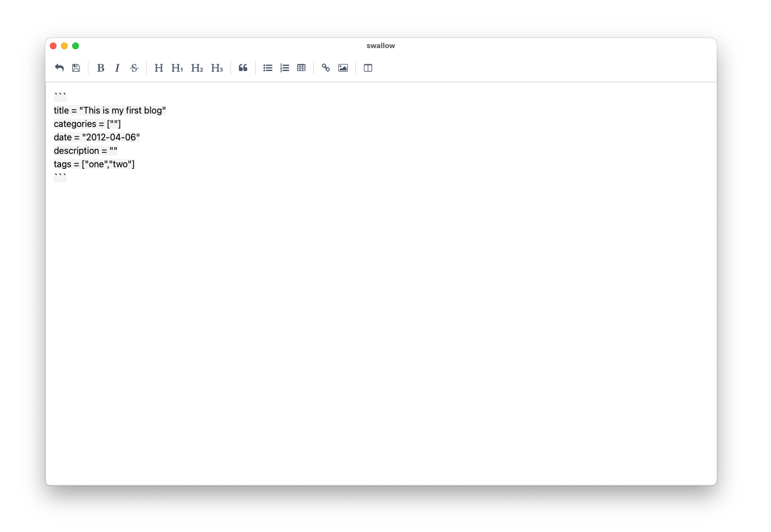Viewport: 771px width, 532px height.
Task: Toggle bold formatting
Action: pos(101,68)
